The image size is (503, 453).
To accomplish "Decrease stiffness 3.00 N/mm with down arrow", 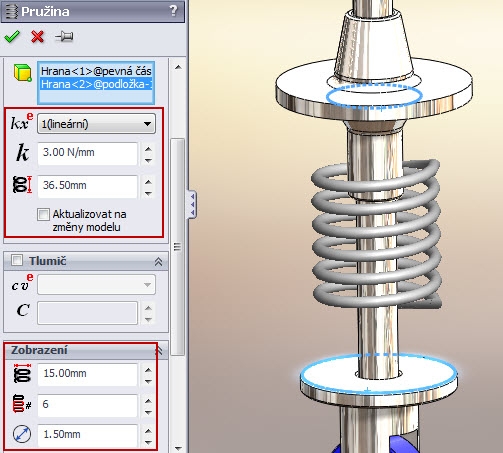I will tap(148, 160).
